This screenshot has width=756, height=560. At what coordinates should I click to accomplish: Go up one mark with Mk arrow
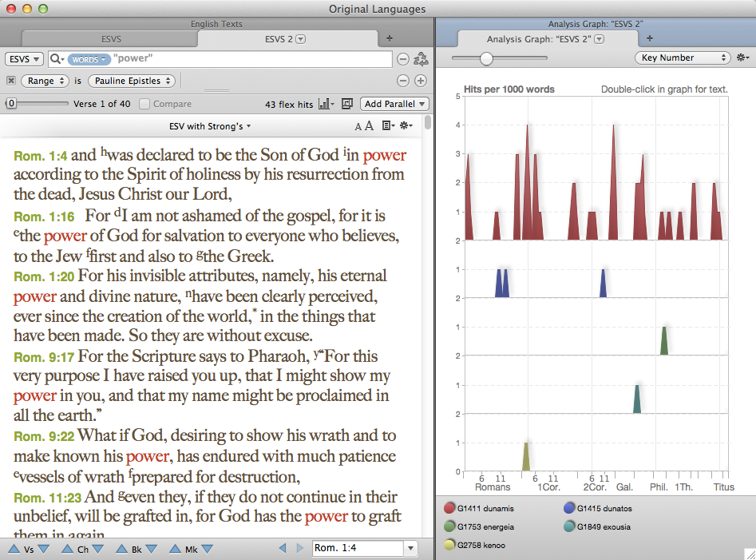176,549
